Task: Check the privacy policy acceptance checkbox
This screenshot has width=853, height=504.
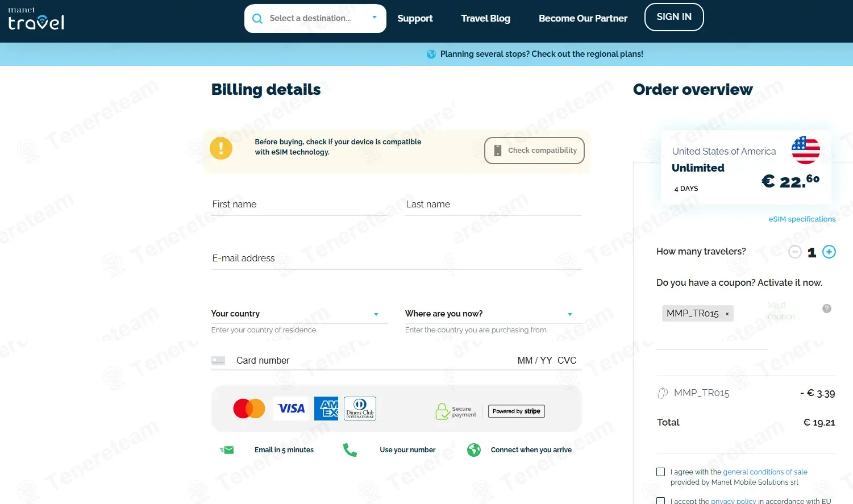Action: [660, 501]
